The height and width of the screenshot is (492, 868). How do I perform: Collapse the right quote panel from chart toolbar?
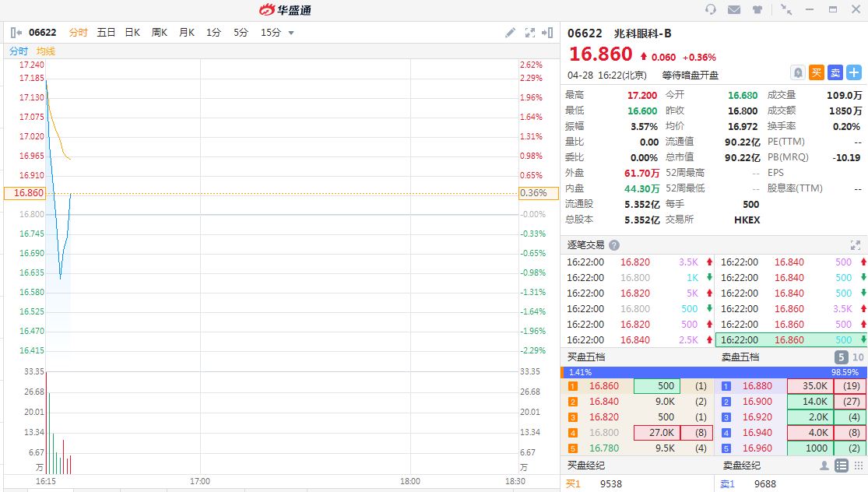click(549, 33)
